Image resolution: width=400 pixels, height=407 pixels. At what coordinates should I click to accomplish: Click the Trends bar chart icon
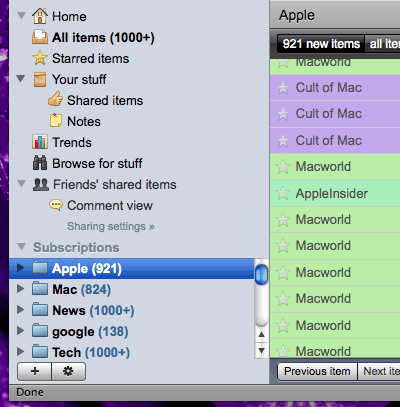[x=40, y=142]
